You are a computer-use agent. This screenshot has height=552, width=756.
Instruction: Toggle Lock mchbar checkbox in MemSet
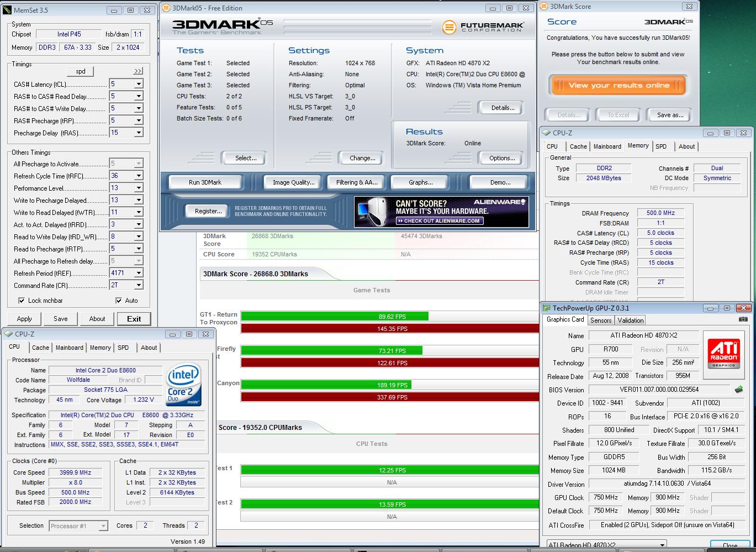[x=22, y=301]
